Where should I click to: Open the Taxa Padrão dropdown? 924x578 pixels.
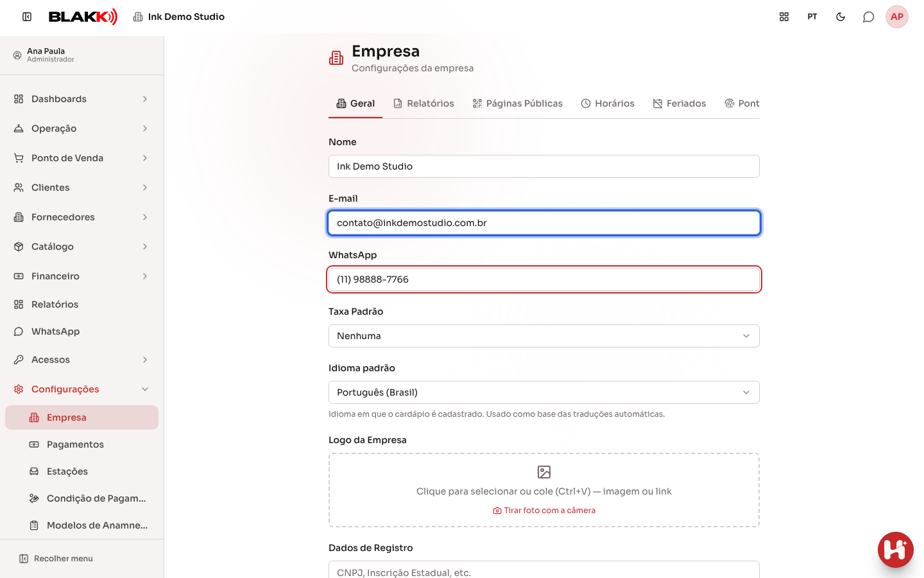pyautogui.click(x=544, y=336)
